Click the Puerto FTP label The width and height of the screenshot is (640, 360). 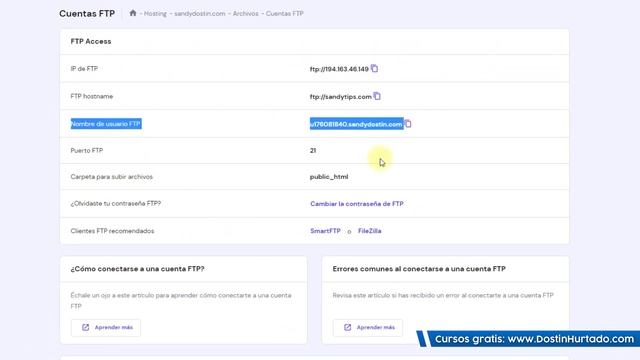87,150
